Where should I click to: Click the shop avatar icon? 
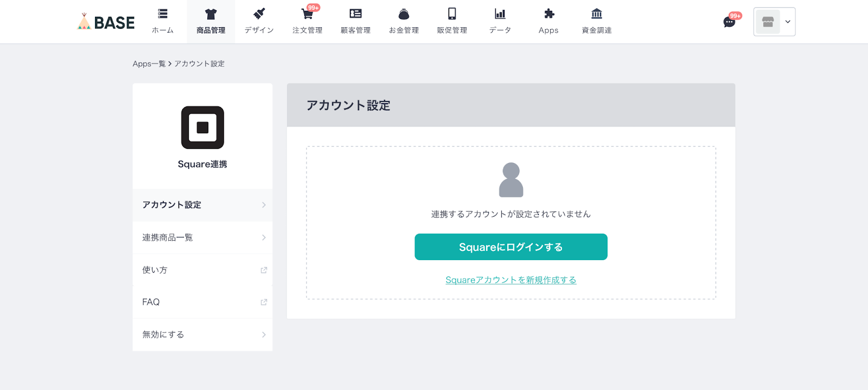pyautogui.click(x=768, y=22)
